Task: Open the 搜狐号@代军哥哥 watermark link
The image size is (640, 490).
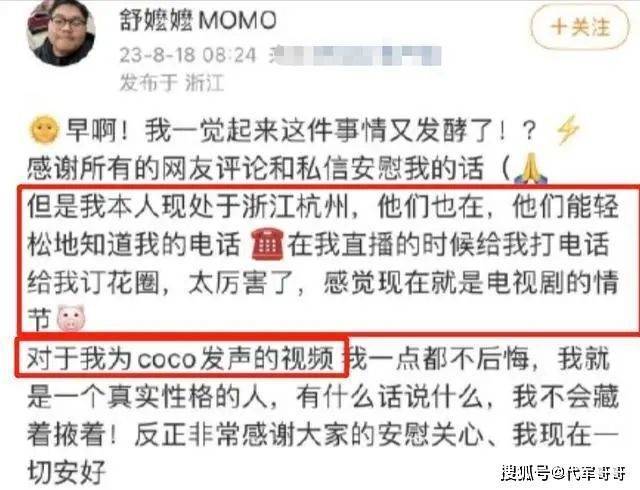Action: click(x=563, y=473)
